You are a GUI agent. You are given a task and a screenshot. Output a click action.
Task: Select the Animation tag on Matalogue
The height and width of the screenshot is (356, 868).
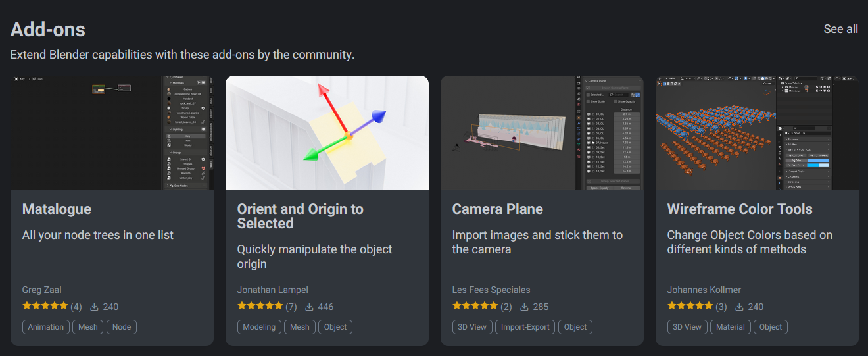pos(46,327)
